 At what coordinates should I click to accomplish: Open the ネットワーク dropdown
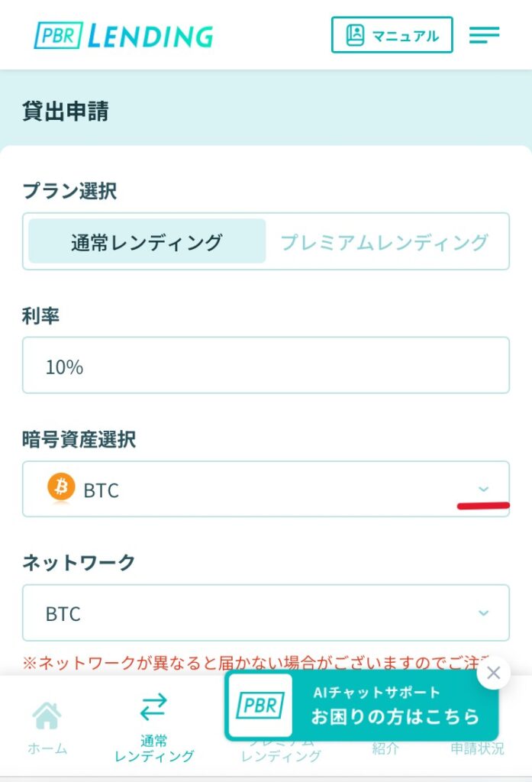(x=266, y=612)
